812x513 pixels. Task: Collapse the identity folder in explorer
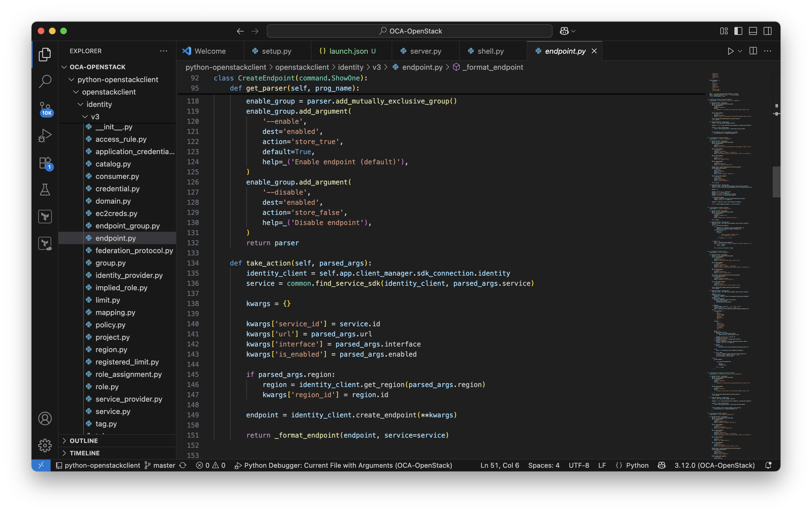[99, 104]
